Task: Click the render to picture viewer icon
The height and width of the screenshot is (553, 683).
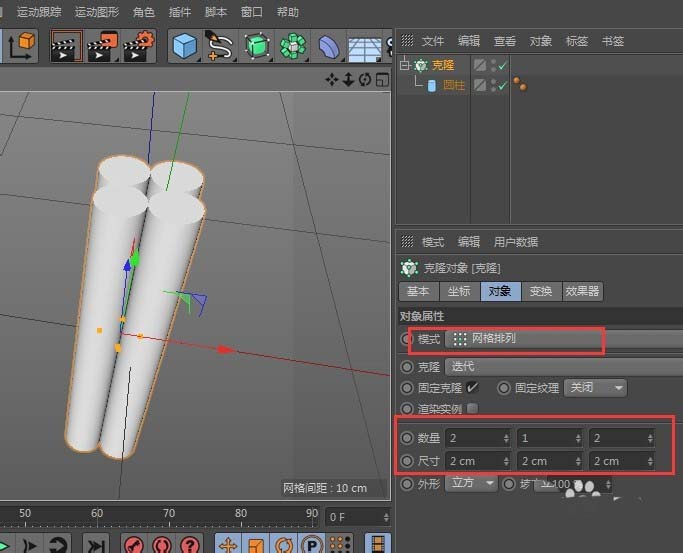Action: pos(102,46)
